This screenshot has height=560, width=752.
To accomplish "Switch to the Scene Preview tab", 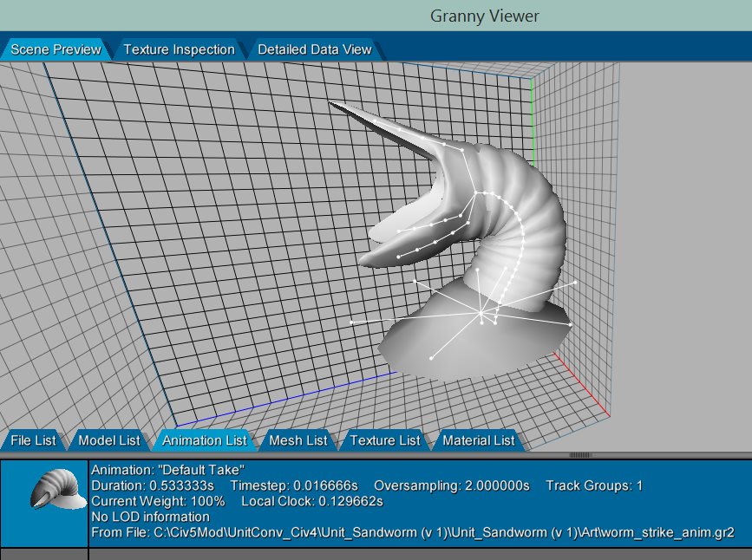I will click(x=56, y=49).
